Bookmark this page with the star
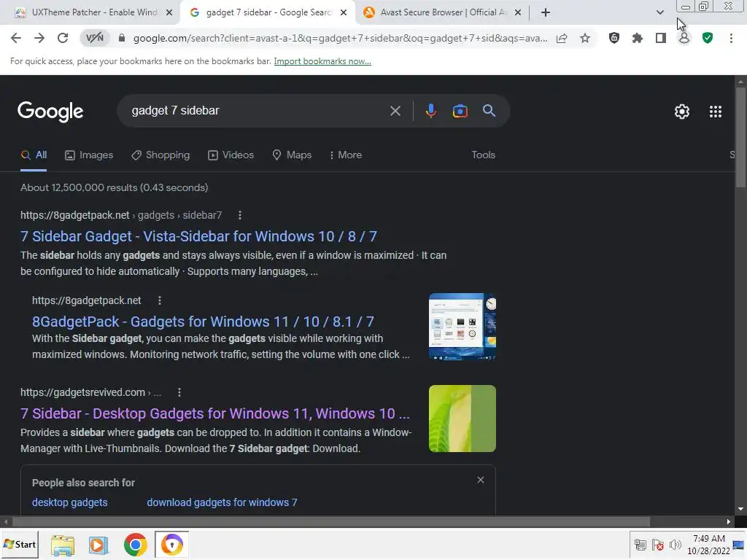Viewport: 747px width, 560px height. 585,38
